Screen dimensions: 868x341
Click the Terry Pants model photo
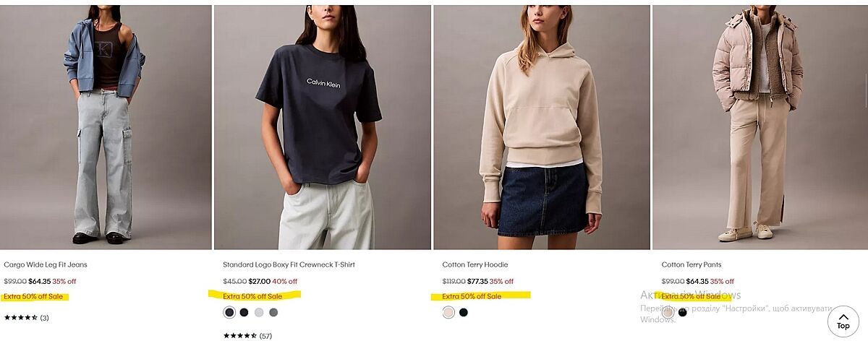point(760,127)
